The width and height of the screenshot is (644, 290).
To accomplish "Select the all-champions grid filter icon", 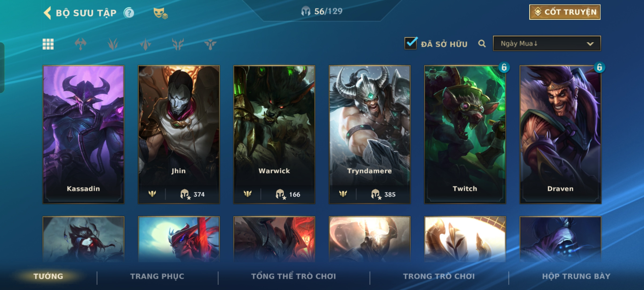I will coord(48,44).
